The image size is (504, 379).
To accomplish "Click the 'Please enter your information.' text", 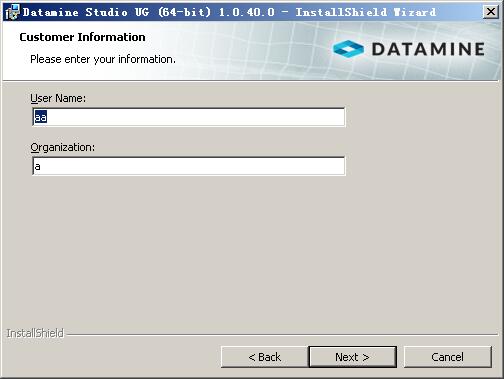I will (103, 59).
